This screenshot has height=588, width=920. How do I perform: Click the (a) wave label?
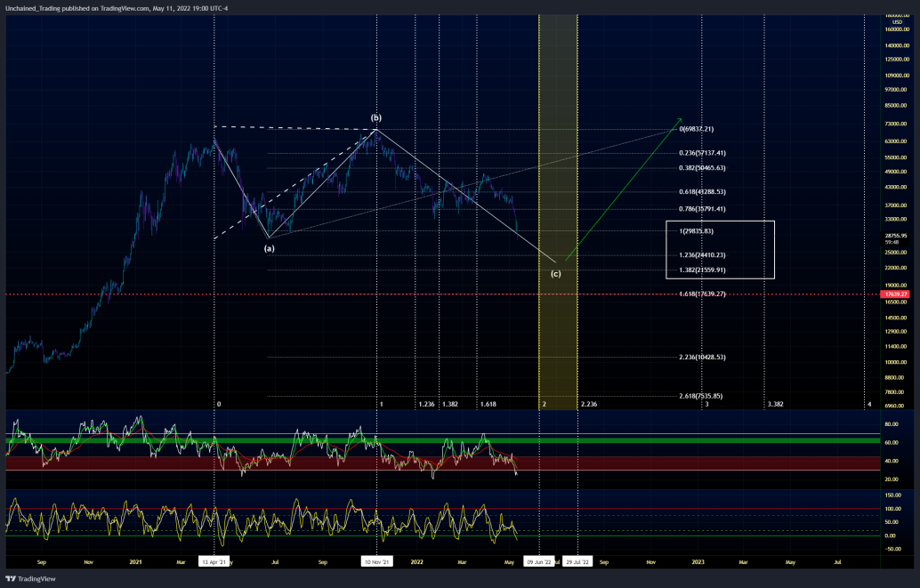pos(269,248)
